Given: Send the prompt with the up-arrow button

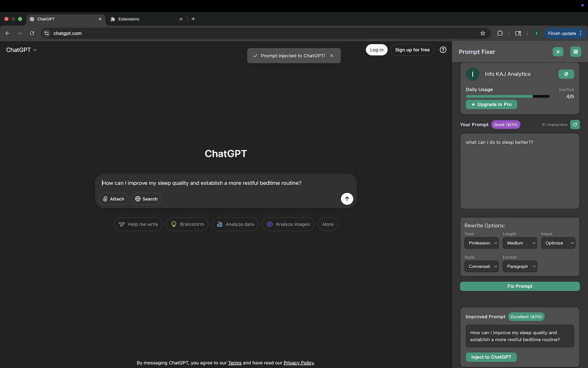Looking at the screenshot, I should click(347, 199).
